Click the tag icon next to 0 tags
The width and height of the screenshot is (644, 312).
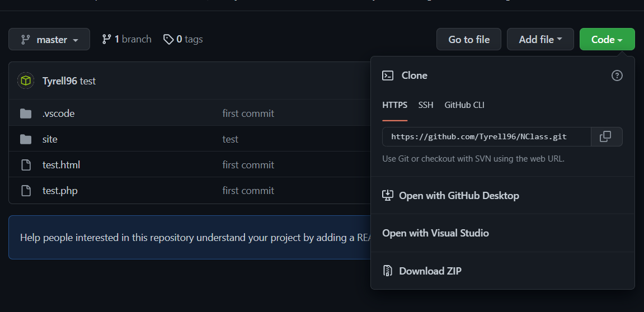coord(168,39)
